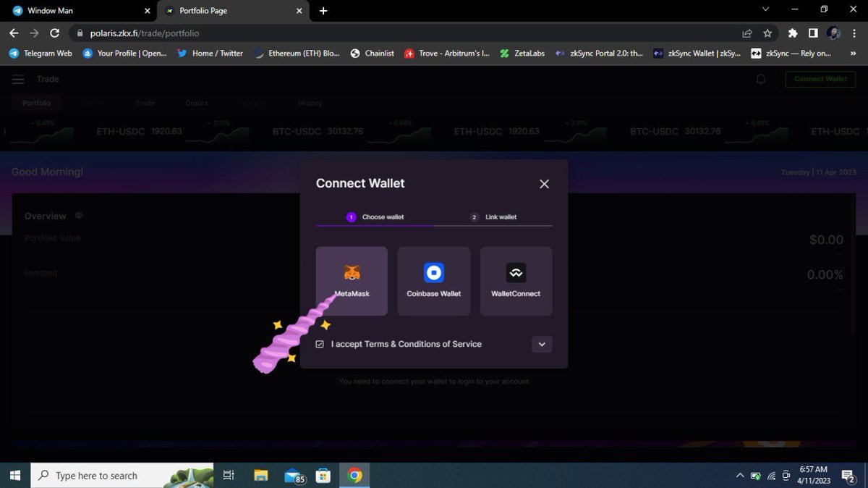
Task: Open File Explorer from taskbar
Action: tap(261, 475)
